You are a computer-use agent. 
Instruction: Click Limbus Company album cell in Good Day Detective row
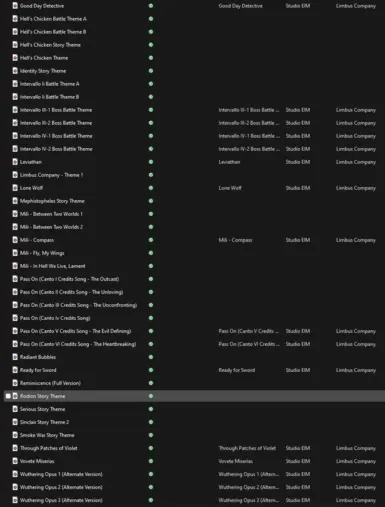click(x=356, y=6)
